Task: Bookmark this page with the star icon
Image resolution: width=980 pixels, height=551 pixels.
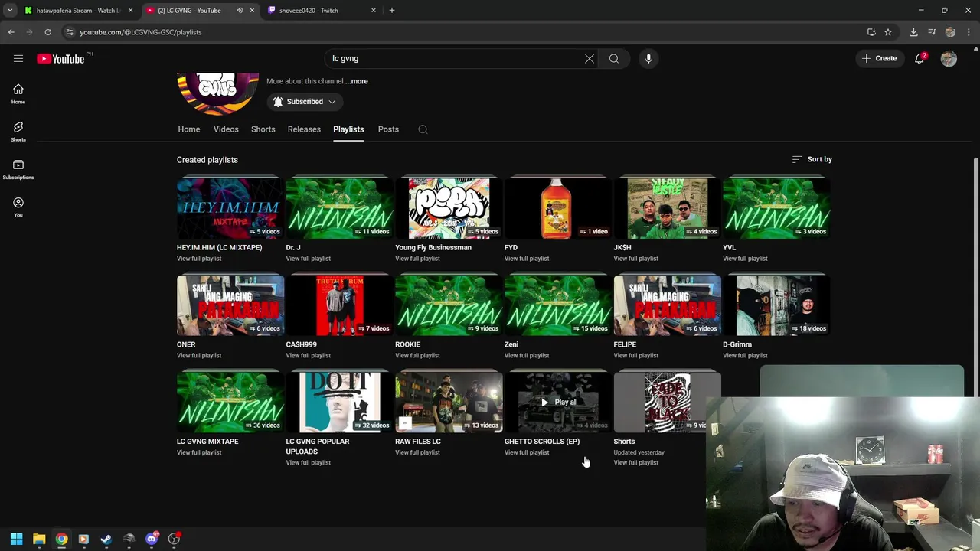Action: [x=888, y=32]
